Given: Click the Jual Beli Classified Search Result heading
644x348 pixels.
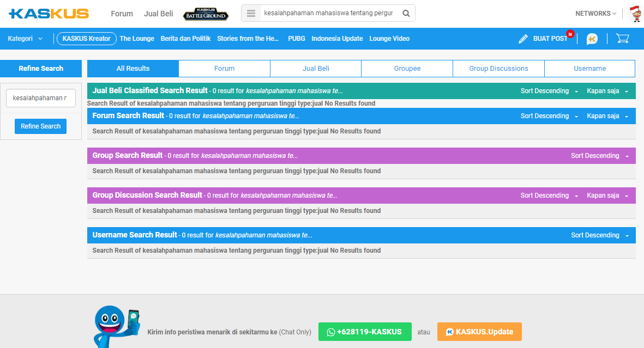Looking at the screenshot, I should (x=150, y=91).
